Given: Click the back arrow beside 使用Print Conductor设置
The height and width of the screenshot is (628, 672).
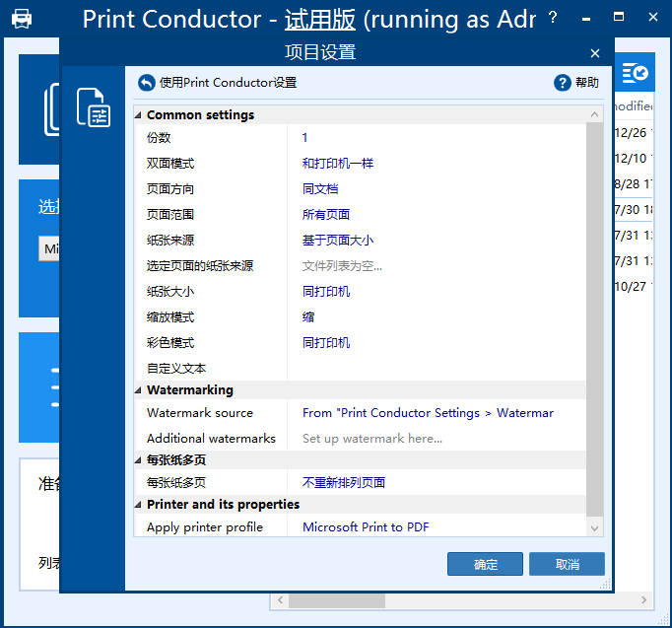Looking at the screenshot, I should pos(147,83).
